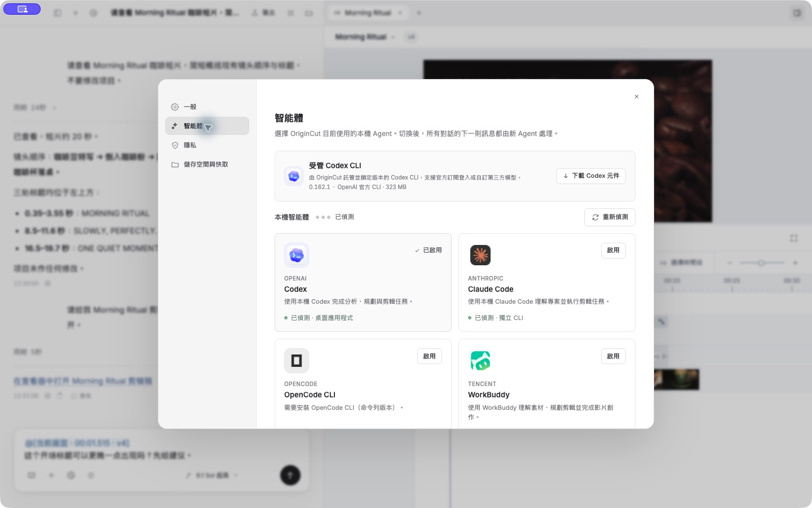
Task: Open the Morning Ritual tab in background window
Action: (368, 12)
